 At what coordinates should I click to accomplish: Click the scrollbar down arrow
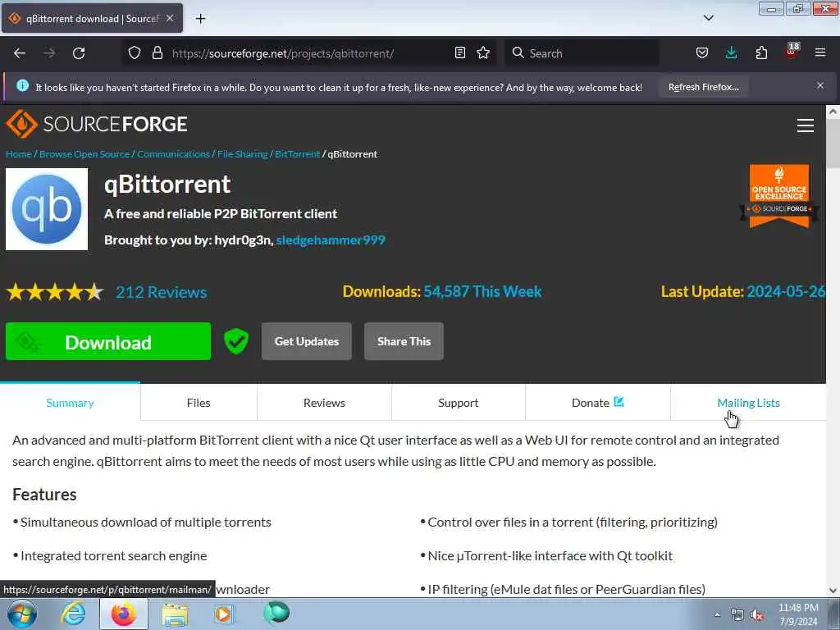pyautogui.click(x=833, y=591)
